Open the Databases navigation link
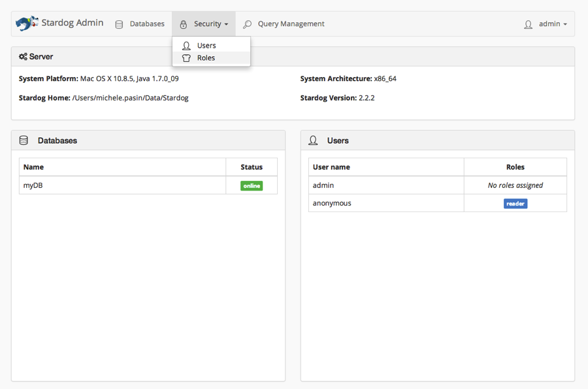Viewport: 588px width, 389px height. click(x=147, y=24)
